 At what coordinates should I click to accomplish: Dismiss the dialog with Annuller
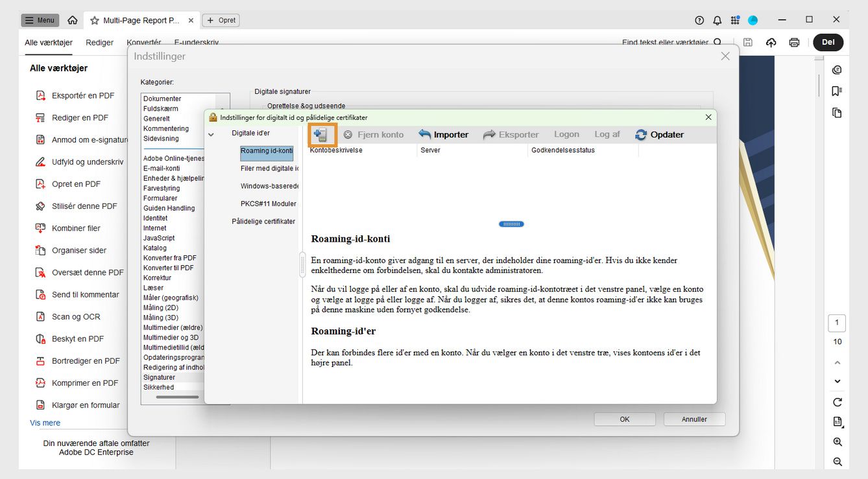tap(693, 419)
